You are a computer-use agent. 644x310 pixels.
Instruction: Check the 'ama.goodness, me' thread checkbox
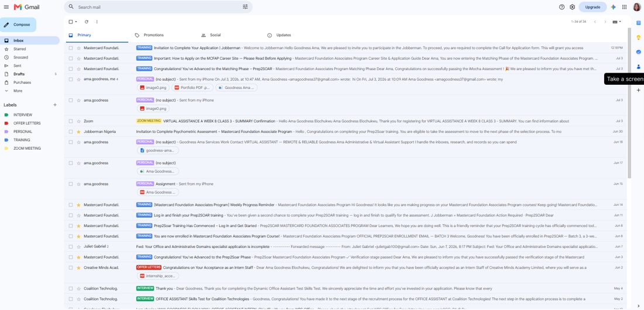[71, 79]
